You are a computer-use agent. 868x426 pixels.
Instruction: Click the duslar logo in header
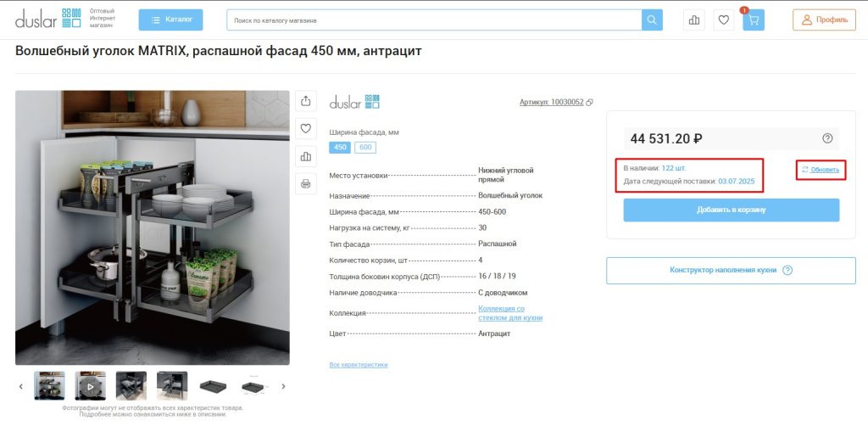pyautogui.click(x=48, y=19)
